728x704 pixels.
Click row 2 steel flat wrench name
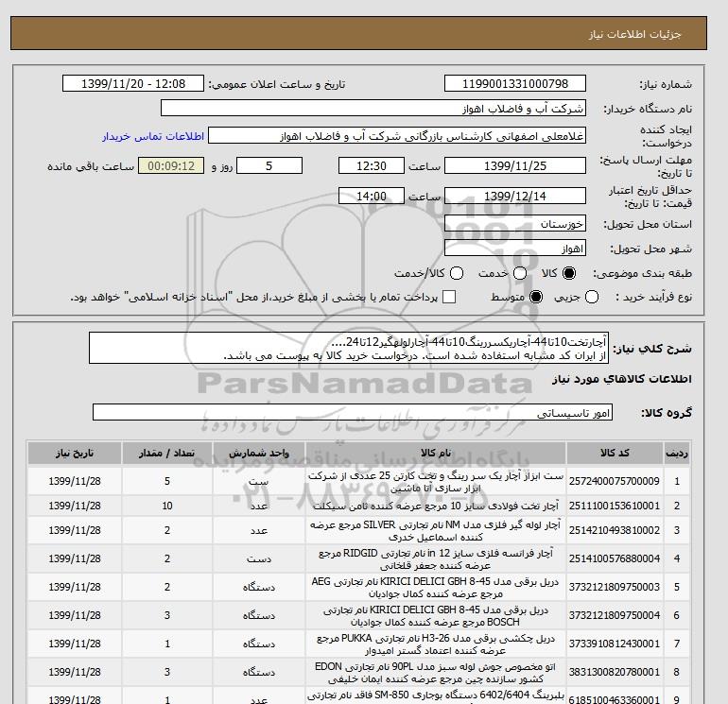pos(436,506)
